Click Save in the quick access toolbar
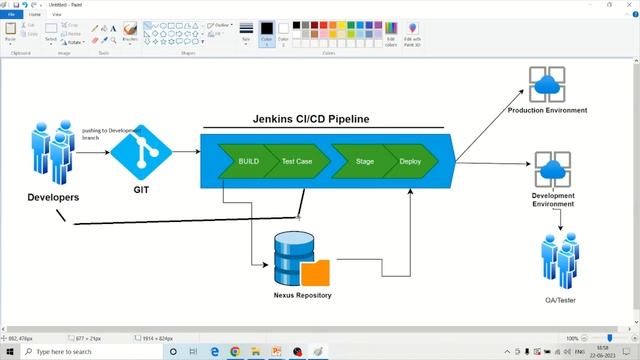 click(16, 5)
